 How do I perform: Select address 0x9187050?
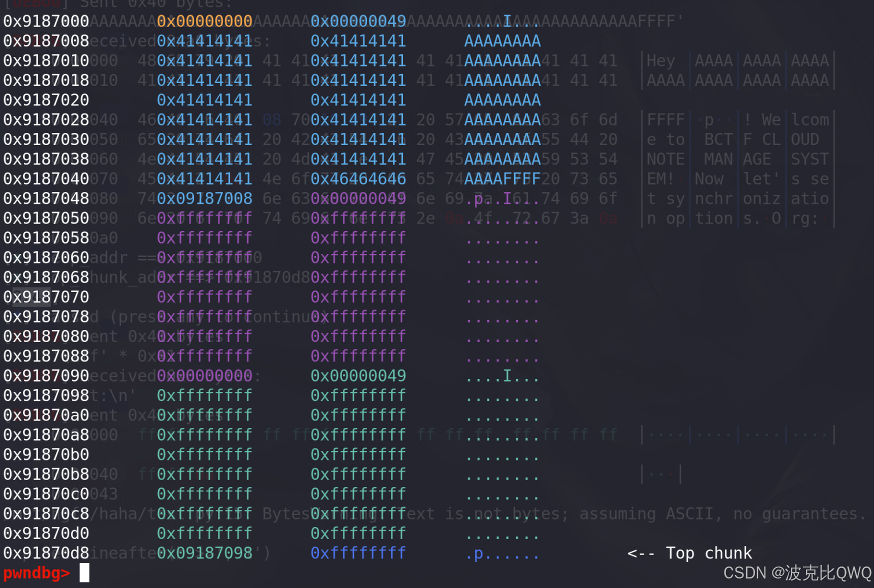(46, 218)
